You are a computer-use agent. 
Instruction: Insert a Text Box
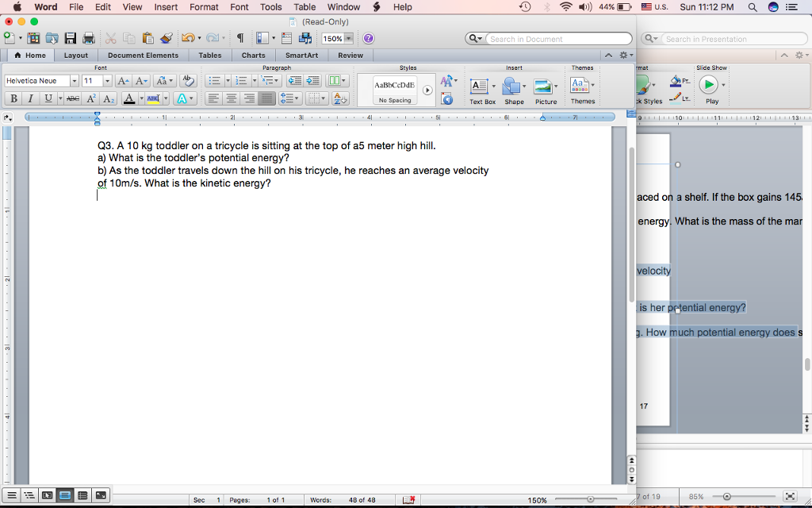coord(481,86)
